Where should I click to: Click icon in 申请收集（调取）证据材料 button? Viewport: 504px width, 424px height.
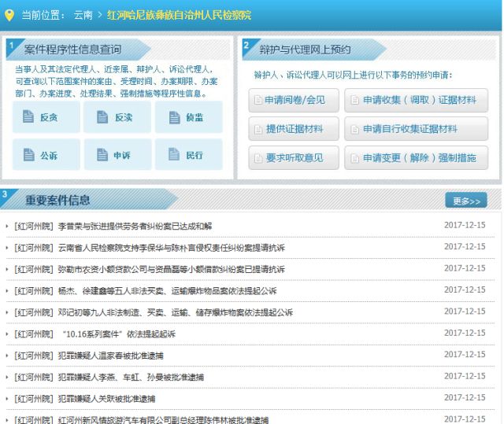(354, 101)
